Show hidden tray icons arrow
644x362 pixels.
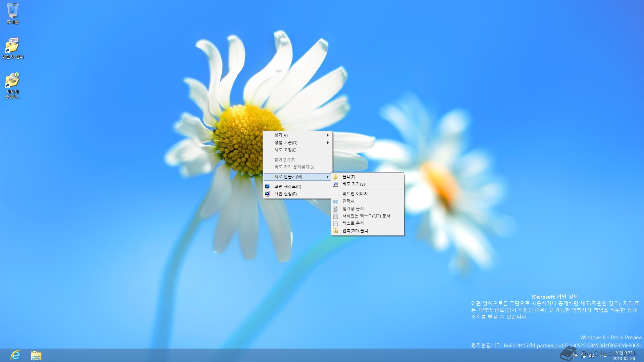[568, 356]
